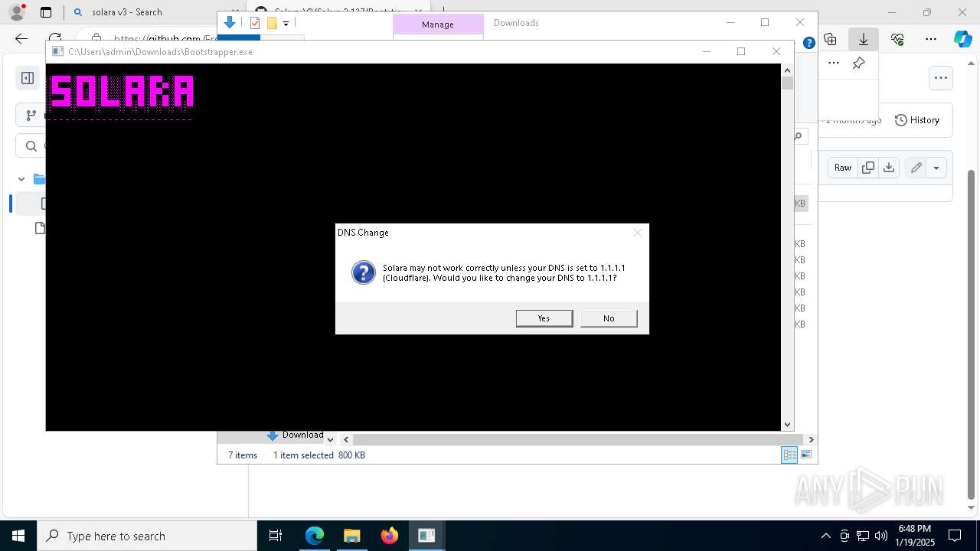The image size is (980, 551).
Task: Collapse the GitHub file tree sidebar icon
Action: point(28,78)
